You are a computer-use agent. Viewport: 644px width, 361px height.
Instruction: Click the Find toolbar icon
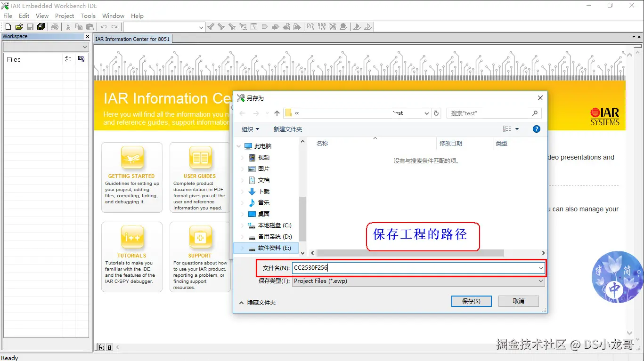pos(232,27)
